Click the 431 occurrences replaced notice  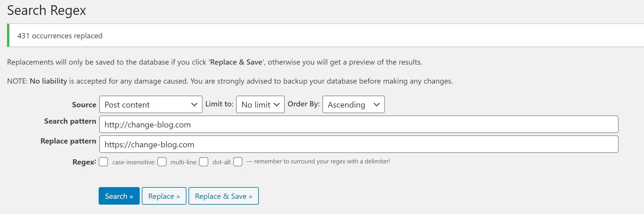pyautogui.click(x=60, y=36)
